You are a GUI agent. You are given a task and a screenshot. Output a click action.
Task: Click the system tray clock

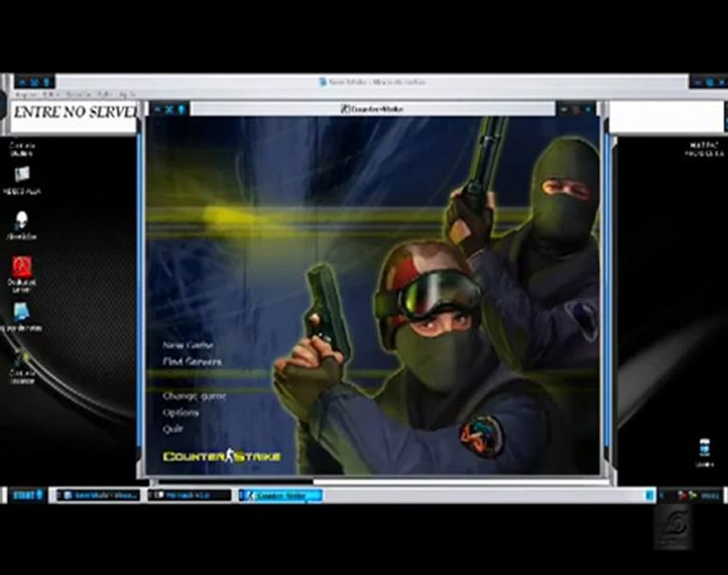710,496
